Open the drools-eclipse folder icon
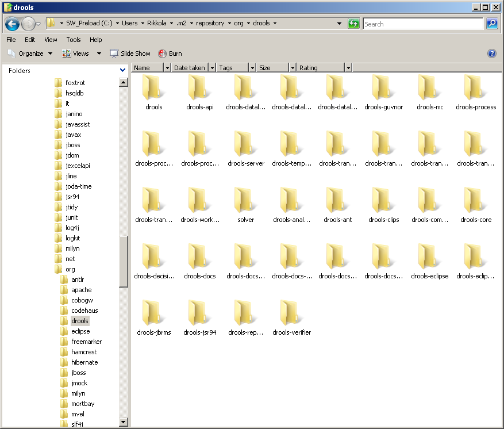Viewport: 504px width, 429px height. click(429, 256)
